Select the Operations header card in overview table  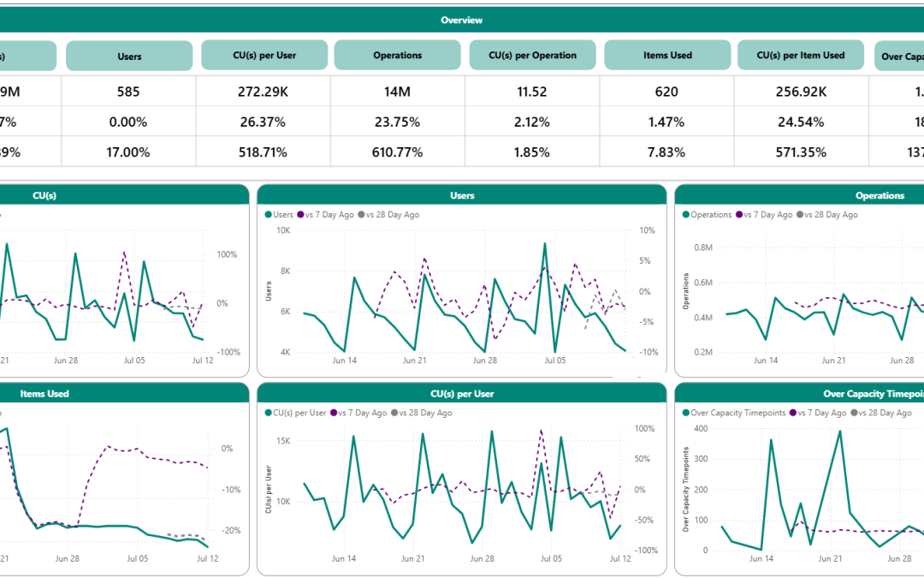(397, 55)
